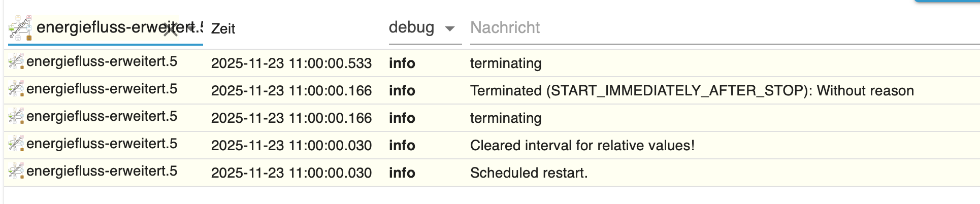Click adapter icon in the Cleared interval row
980x204 pixels.
(16, 144)
